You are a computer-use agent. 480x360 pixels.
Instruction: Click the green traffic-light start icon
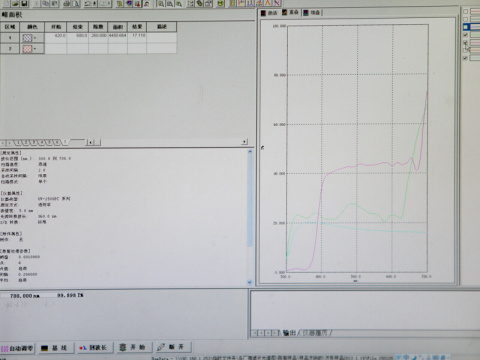[123, 347]
